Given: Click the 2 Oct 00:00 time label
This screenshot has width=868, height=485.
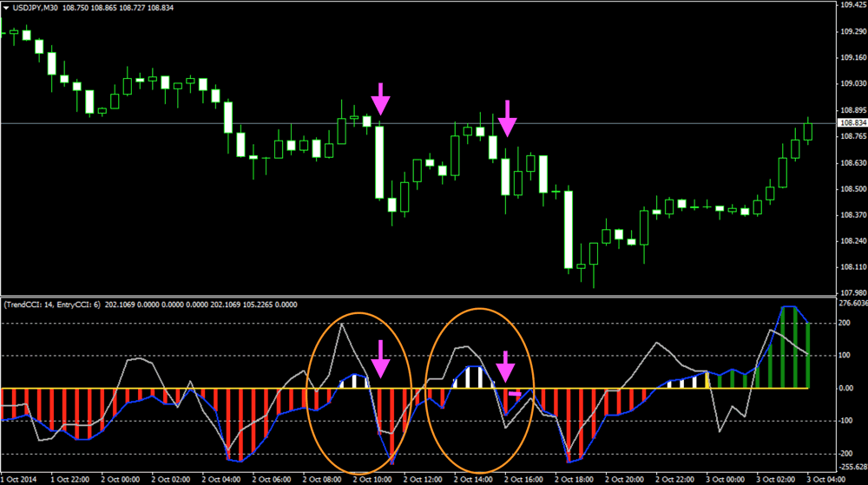Looking at the screenshot, I should [x=120, y=480].
